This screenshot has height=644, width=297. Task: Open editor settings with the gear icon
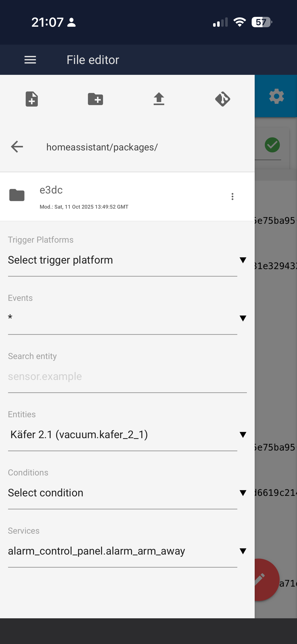(x=277, y=96)
